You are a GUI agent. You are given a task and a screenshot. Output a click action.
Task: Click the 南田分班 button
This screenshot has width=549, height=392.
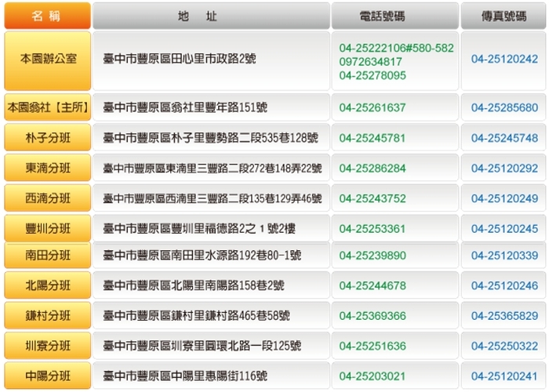[48, 256]
